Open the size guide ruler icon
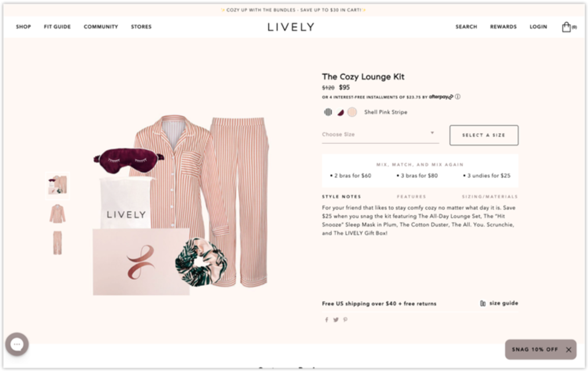Viewport: 588px width, 371px height. (483, 303)
